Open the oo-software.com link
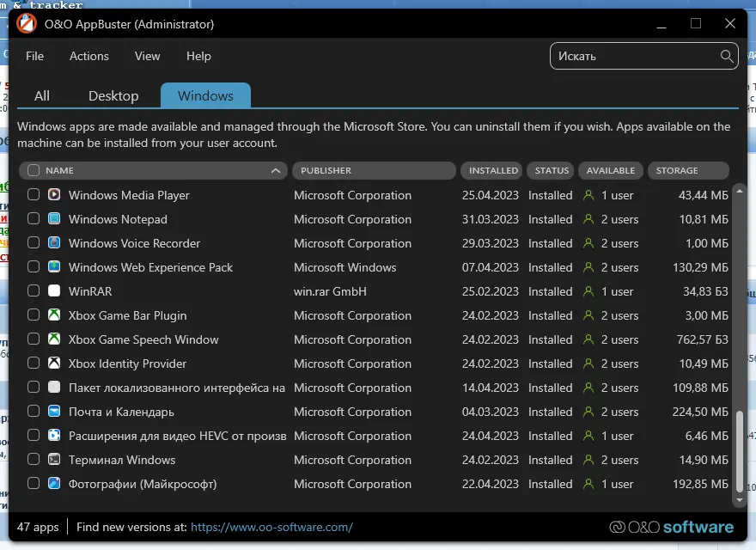 tap(271, 527)
